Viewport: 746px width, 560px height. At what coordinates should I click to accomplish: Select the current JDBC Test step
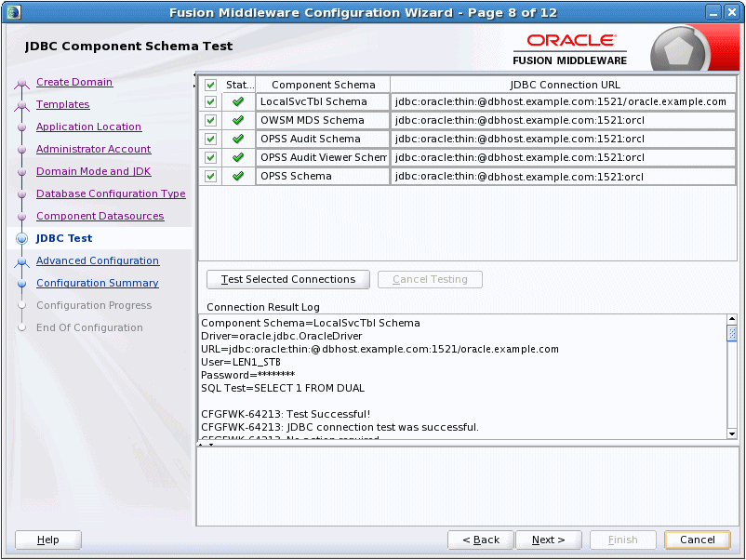click(x=64, y=238)
